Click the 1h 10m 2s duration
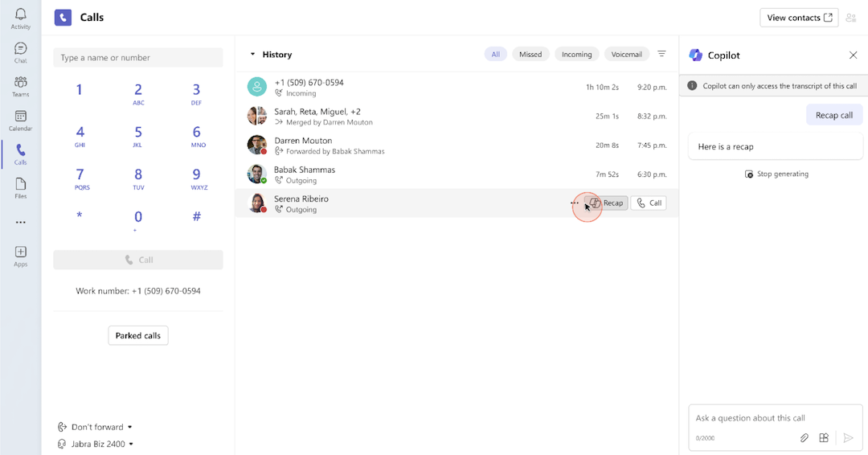The width and height of the screenshot is (868, 455). point(602,87)
